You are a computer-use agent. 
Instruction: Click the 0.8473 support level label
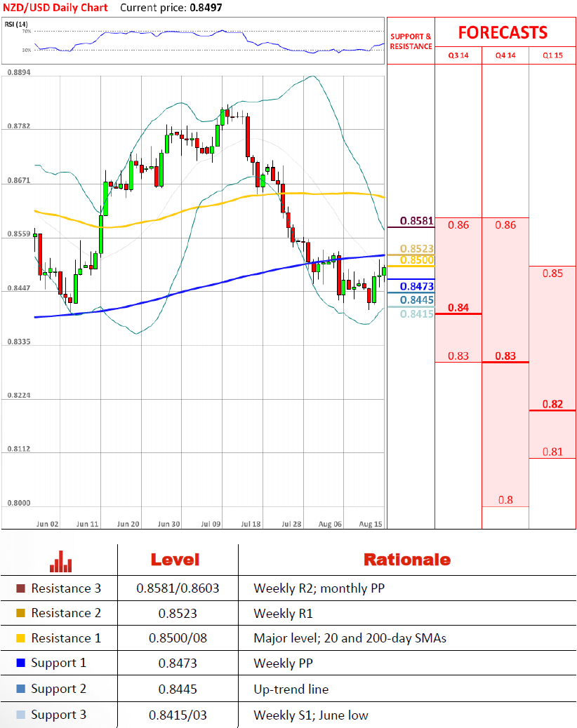[x=417, y=286]
